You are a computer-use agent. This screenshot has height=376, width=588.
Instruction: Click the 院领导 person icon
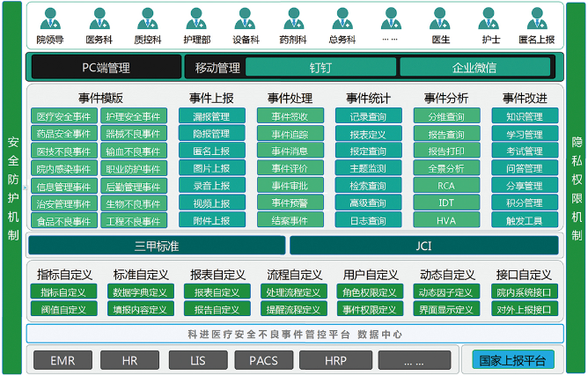[x=51, y=19]
